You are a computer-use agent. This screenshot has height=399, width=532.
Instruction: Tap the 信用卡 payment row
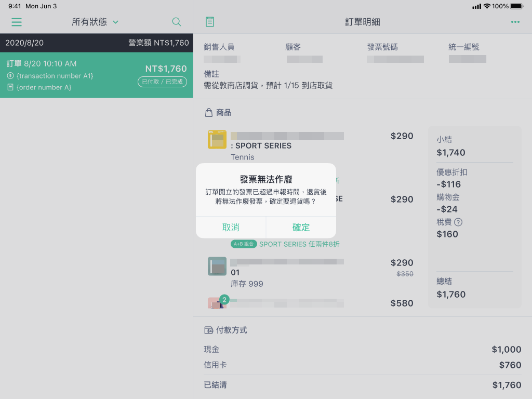[x=362, y=365]
